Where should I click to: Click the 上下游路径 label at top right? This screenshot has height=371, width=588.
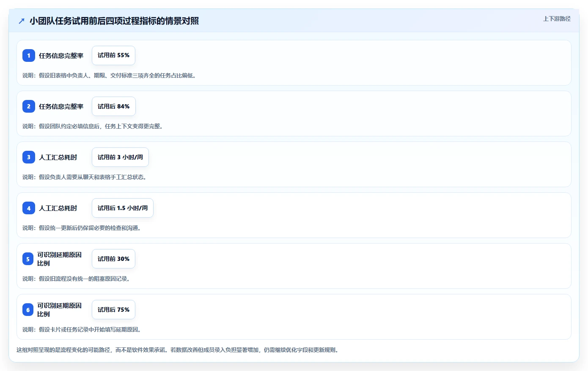pyautogui.click(x=557, y=19)
